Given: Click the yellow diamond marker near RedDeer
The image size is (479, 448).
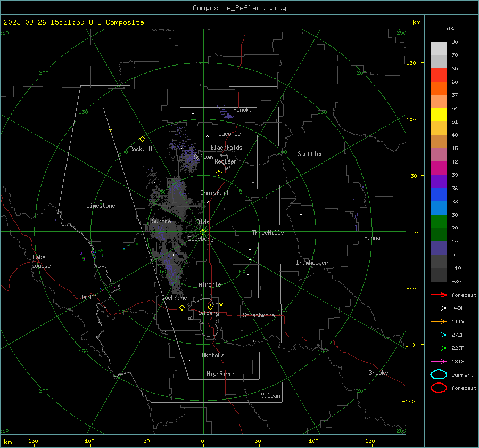Looking at the screenshot, I should 219,173.
